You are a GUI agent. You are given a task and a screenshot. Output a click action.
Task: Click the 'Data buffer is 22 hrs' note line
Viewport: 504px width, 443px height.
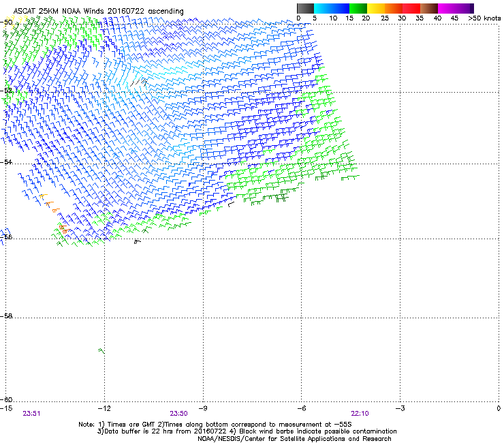247,431
